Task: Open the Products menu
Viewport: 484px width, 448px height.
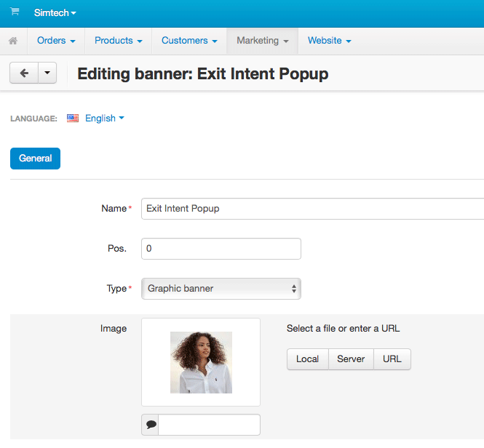Action: (x=118, y=41)
